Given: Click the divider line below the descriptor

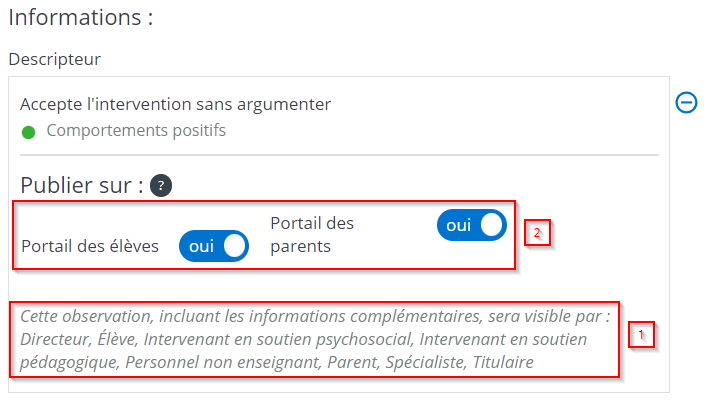Looking at the screenshot, I should click(339, 155).
